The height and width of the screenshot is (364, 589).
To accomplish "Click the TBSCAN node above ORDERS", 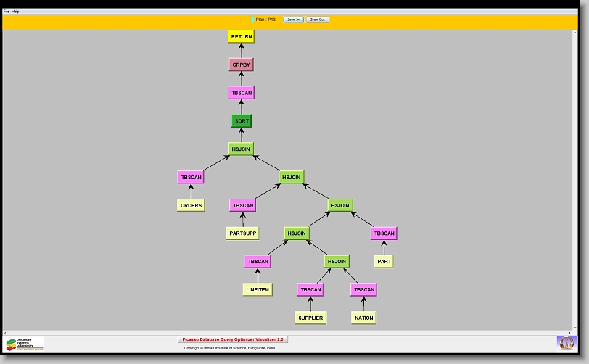I will (x=191, y=177).
